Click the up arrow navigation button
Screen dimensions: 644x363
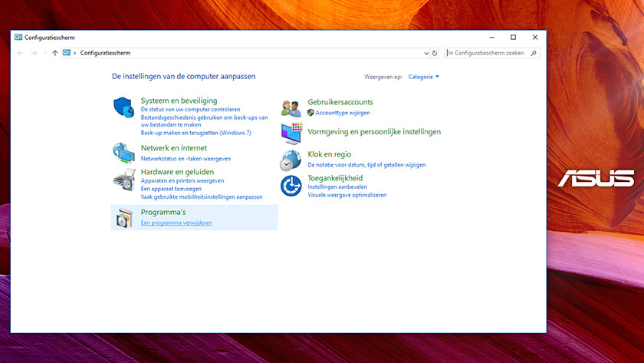click(55, 53)
